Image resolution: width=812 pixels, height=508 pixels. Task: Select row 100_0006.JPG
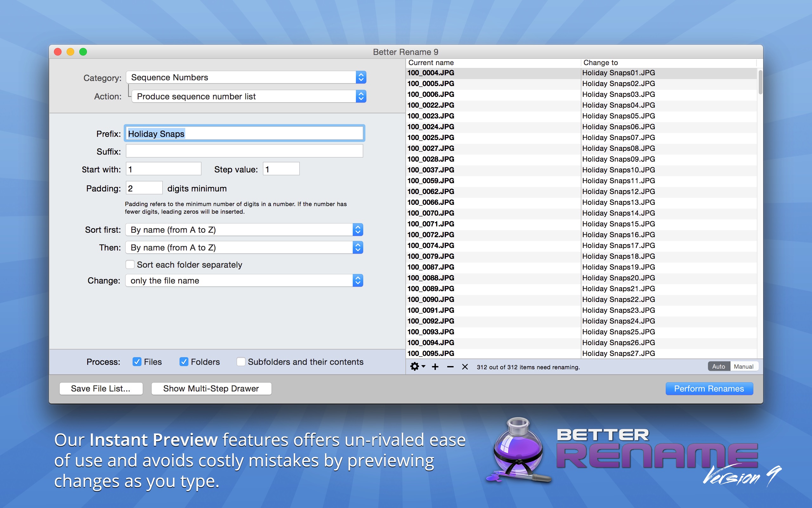(x=581, y=94)
